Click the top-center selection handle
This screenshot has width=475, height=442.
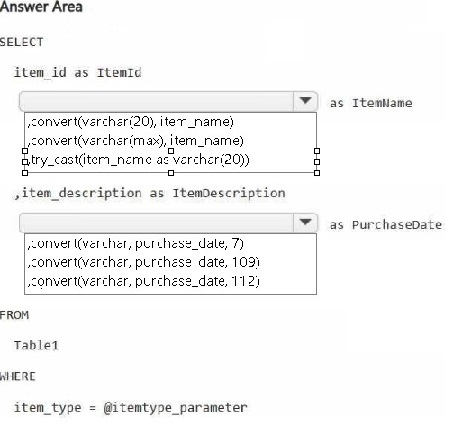(171, 151)
